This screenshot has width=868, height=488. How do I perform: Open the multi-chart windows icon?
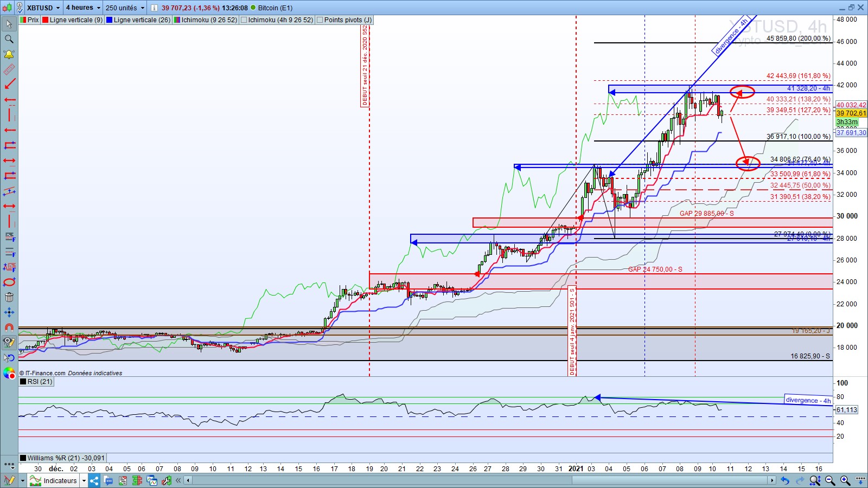152,480
